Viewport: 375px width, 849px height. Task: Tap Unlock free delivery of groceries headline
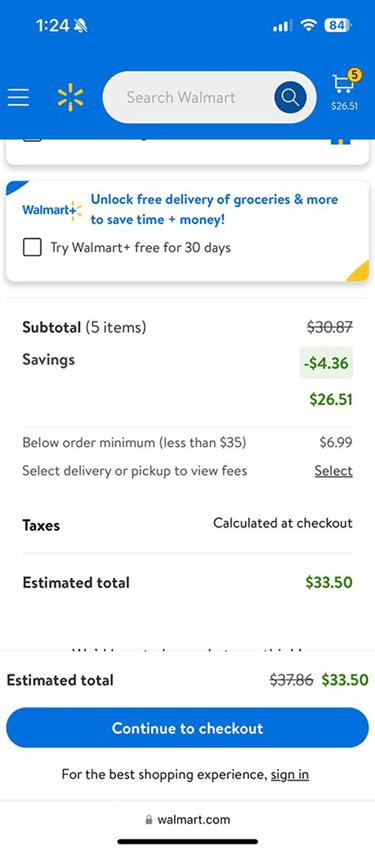(214, 210)
